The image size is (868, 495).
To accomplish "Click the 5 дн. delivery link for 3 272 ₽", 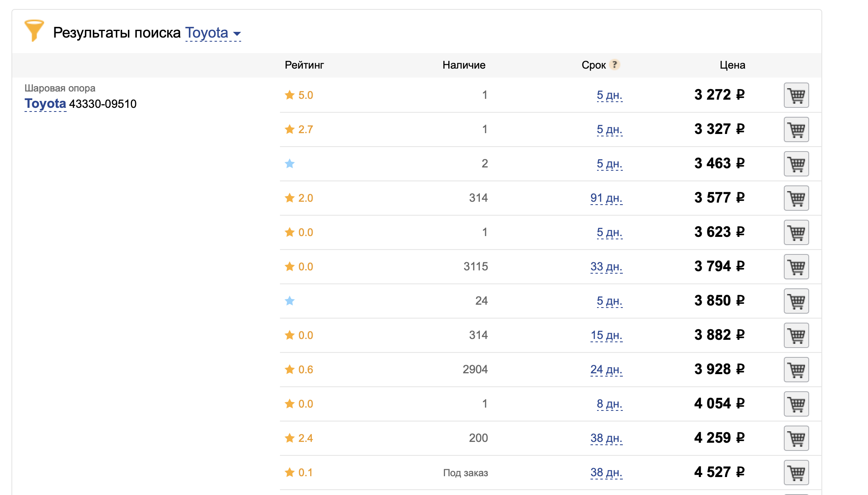I will click(609, 95).
